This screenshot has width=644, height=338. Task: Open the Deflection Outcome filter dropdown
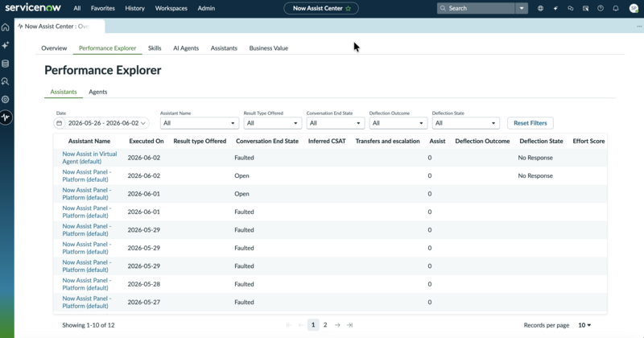pos(398,123)
